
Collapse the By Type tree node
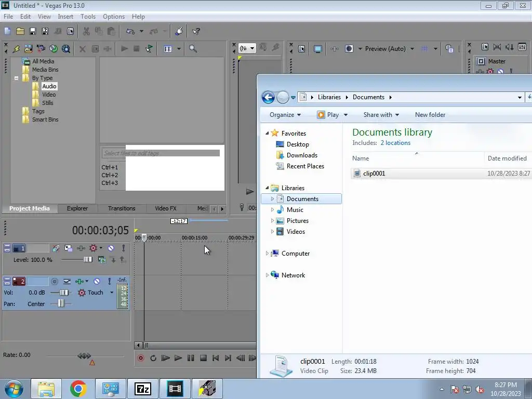click(16, 78)
